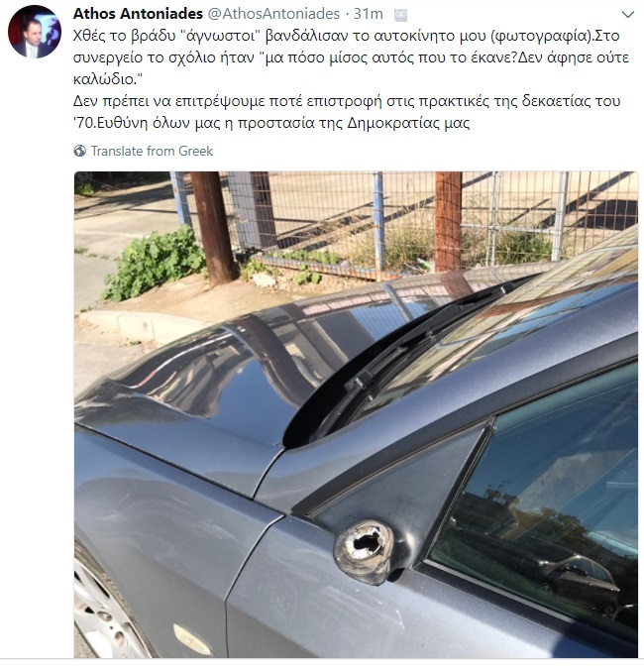Screen dimensions: 644x670
Task: Click the tweet line starting 'Δεν πρέπει να επιτρέψουμε'
Action: [347, 101]
